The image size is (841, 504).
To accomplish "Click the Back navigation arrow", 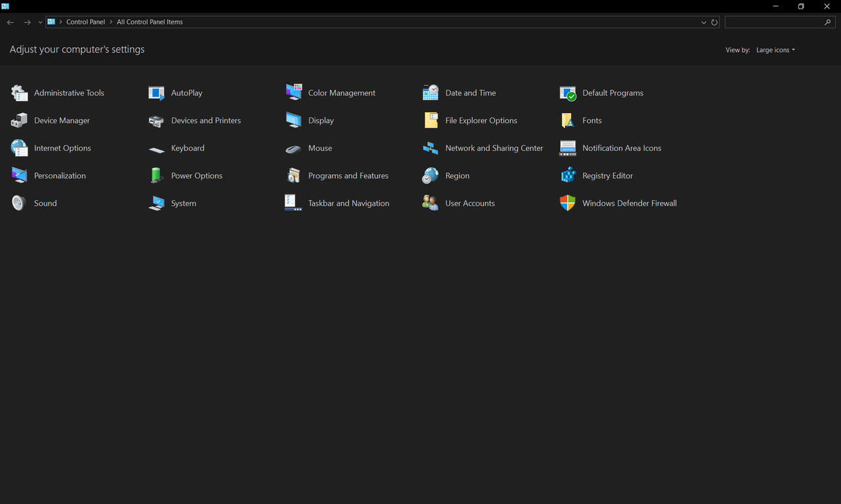I will tap(10, 22).
